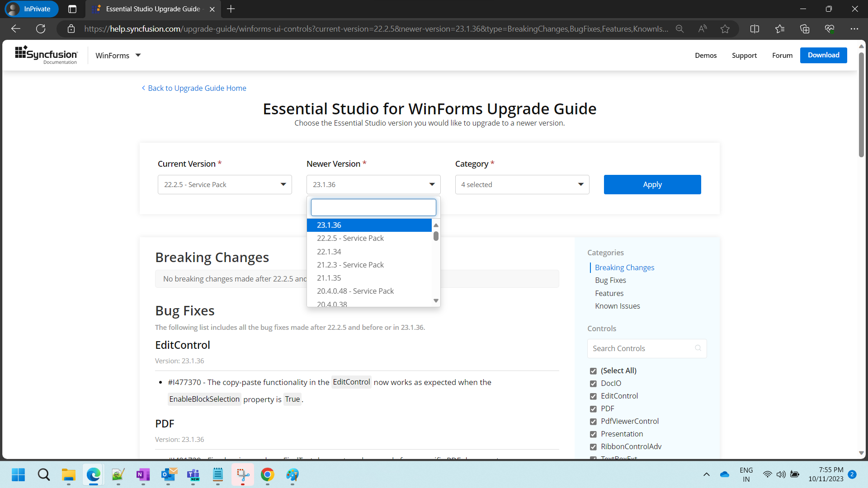The image size is (868, 488).
Task: Click the browser refresh icon
Action: tap(41, 29)
